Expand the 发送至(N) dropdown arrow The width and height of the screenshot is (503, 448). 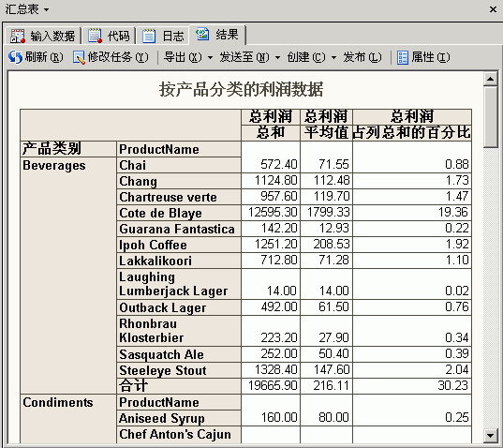click(x=277, y=58)
